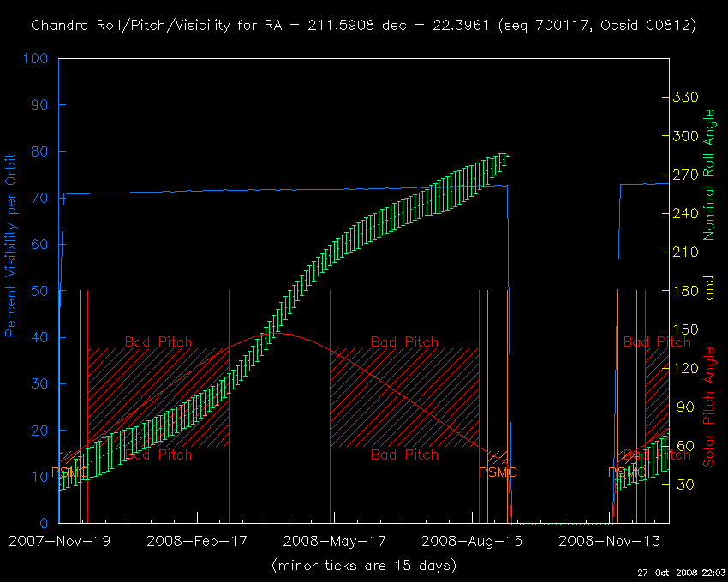Image resolution: width=728 pixels, height=582 pixels.
Task: Click the green Nominal Roll Angle label
Action: pos(708,175)
